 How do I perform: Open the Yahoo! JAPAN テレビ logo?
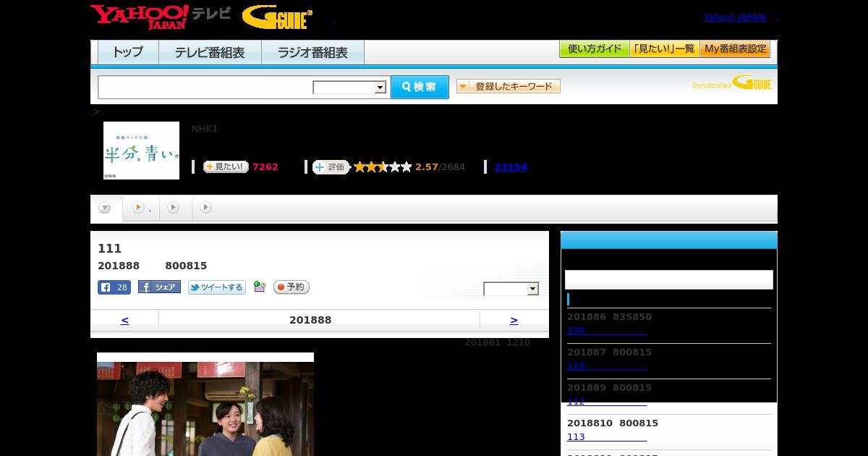[161, 17]
